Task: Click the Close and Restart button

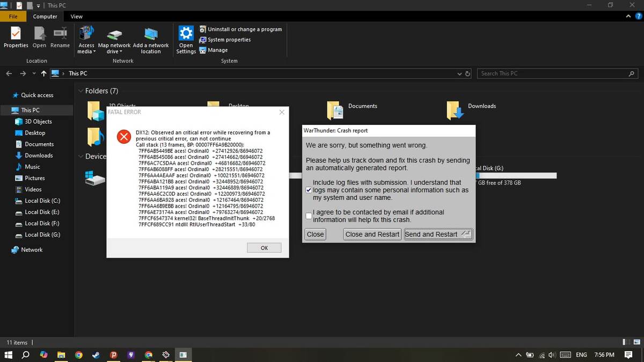Action: pyautogui.click(x=372, y=234)
